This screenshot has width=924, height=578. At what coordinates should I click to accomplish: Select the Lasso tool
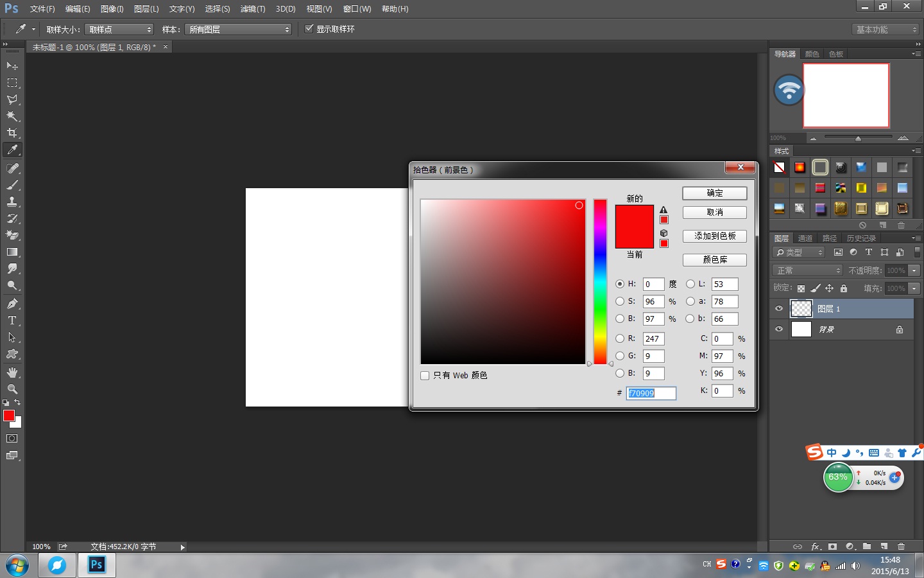click(12, 100)
